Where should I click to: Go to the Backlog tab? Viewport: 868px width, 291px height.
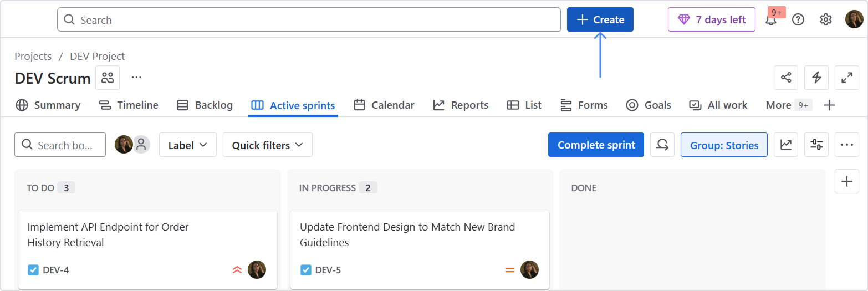[x=205, y=105]
